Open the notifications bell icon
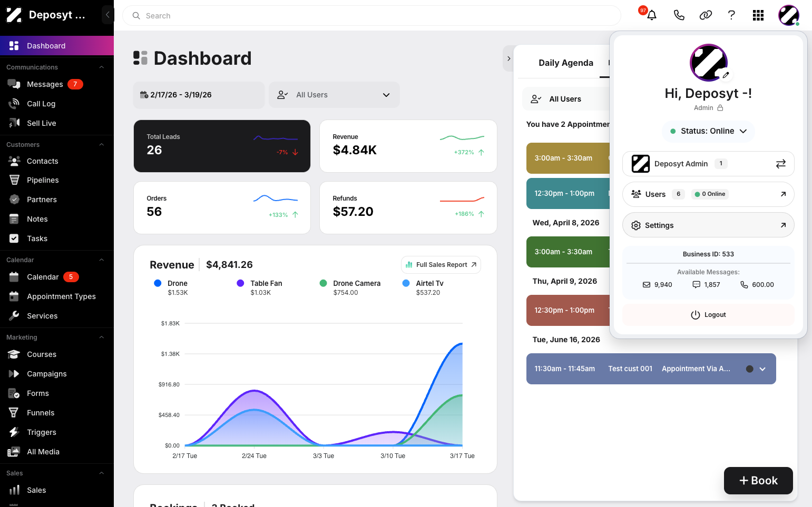This screenshot has width=812, height=507. pos(652,15)
